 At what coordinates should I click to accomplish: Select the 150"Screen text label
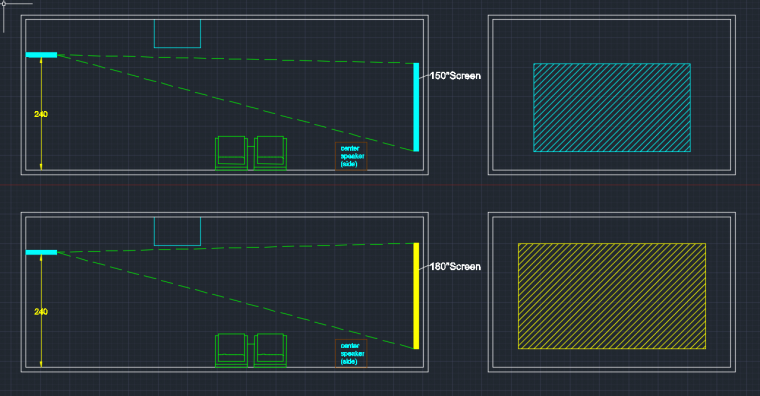455,76
